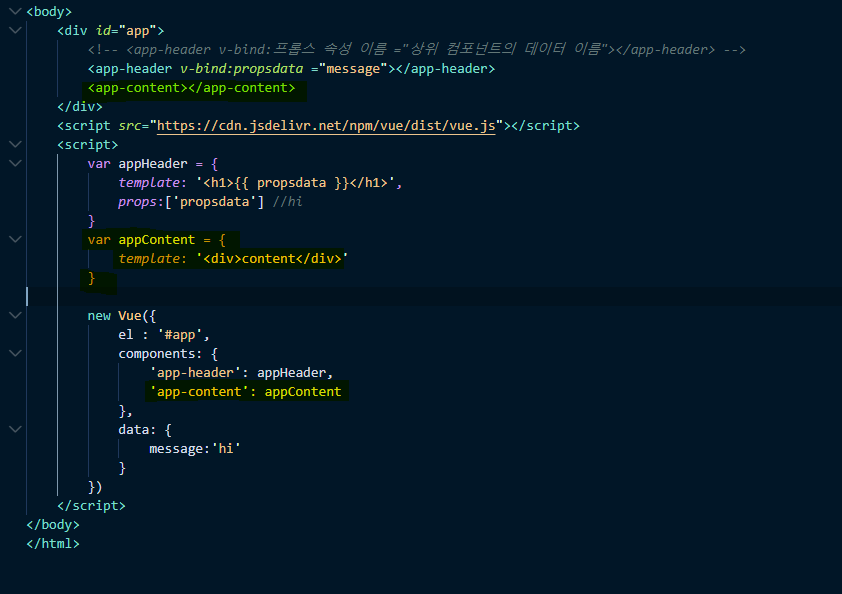Click the 'data: {' key
This screenshot has height=594, width=842.
pos(145,430)
